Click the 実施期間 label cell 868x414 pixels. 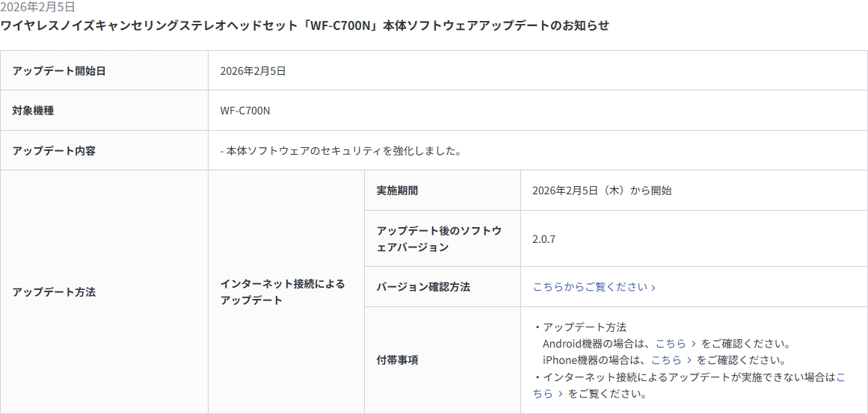pos(397,191)
